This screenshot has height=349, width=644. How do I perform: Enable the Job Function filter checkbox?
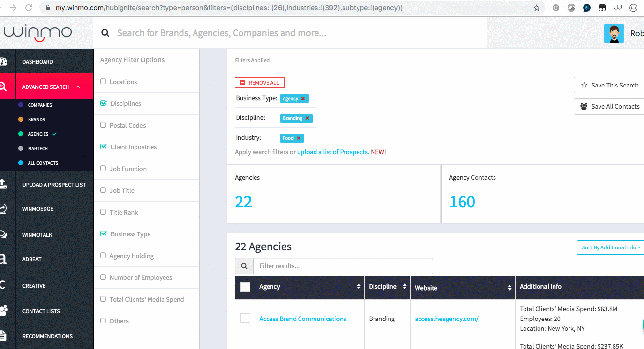[103, 169]
